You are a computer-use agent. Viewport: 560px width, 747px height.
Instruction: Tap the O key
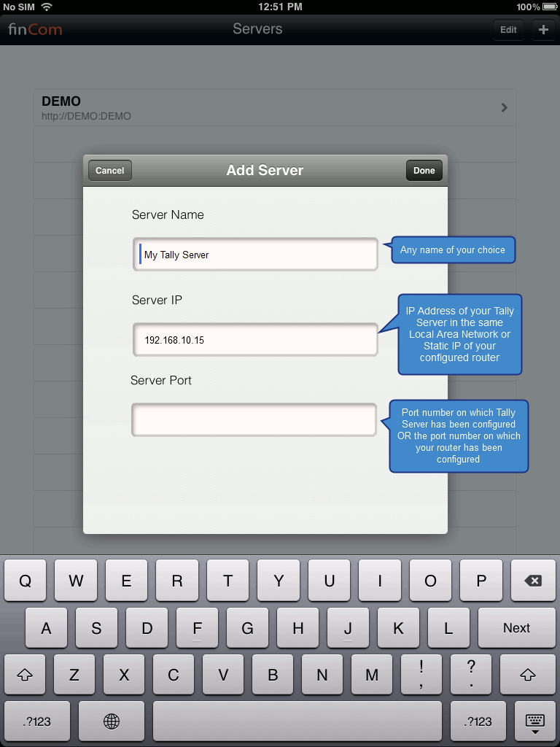[430, 580]
